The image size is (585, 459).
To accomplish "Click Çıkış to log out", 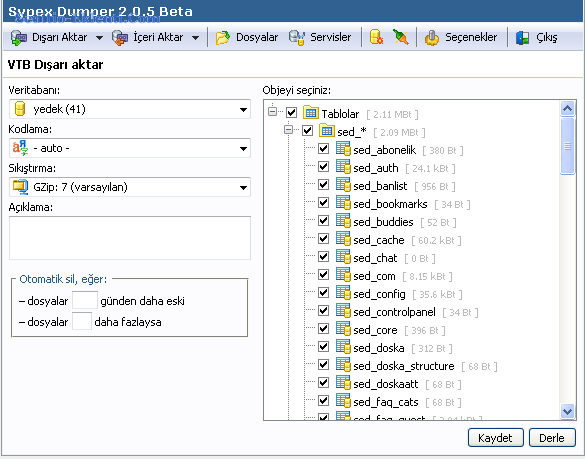I will pos(547,37).
